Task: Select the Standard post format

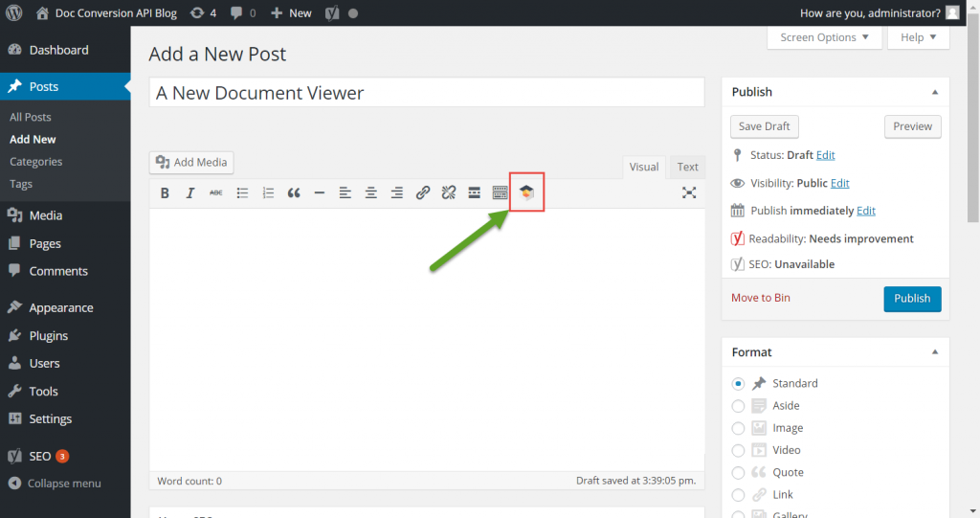Action: [x=738, y=384]
